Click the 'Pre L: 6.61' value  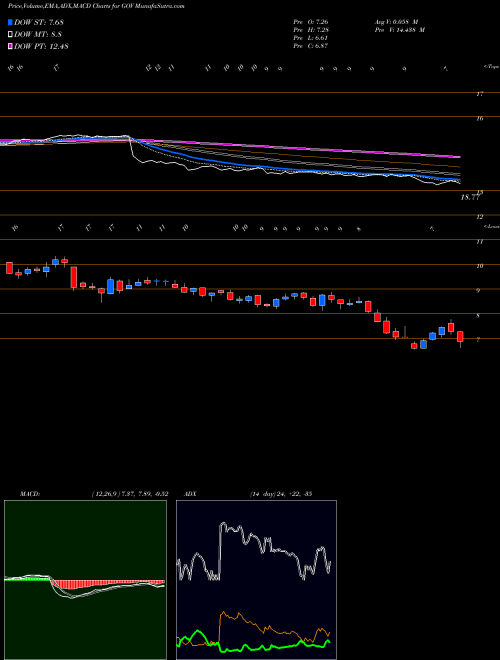[x=311, y=38]
